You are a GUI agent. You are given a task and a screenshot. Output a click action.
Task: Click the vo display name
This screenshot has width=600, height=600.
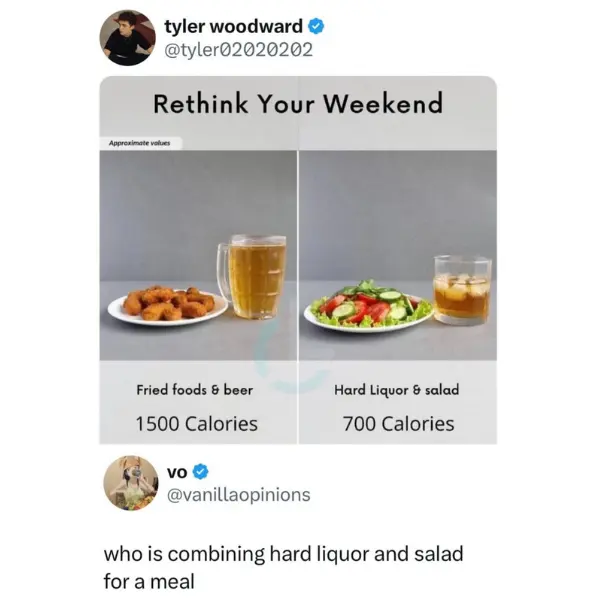(175, 471)
